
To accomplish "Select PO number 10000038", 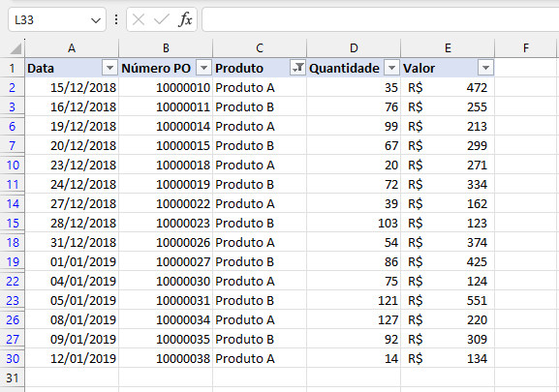I will pos(166,358).
